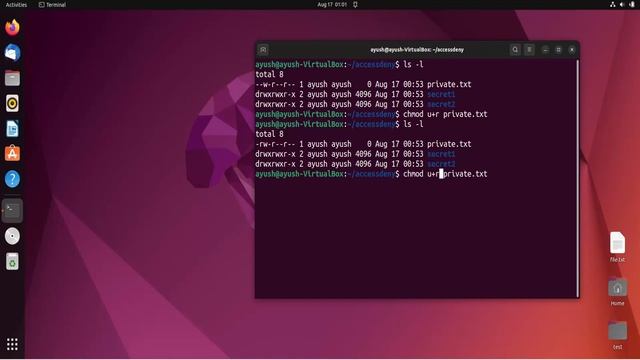Open Ubuntu Software from the dock
This screenshot has width=640, height=360.
click(12, 153)
